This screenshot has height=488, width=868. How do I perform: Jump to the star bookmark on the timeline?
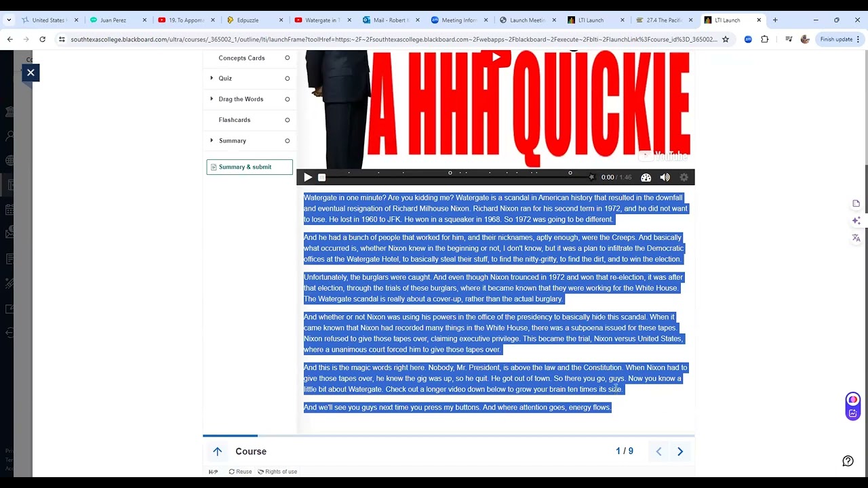591,177
